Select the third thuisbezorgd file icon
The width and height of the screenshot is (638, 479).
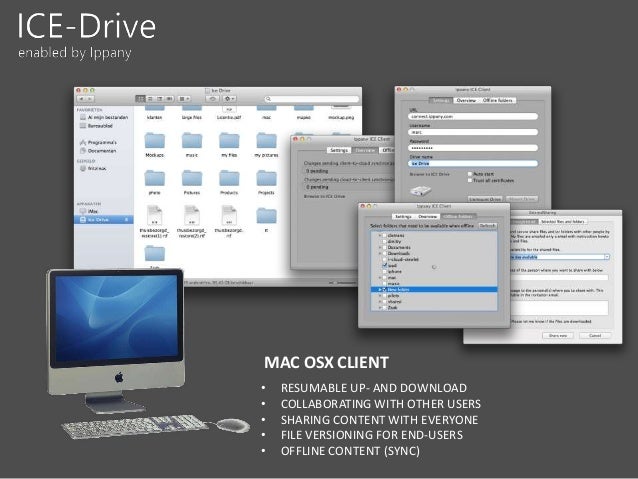coord(229,215)
